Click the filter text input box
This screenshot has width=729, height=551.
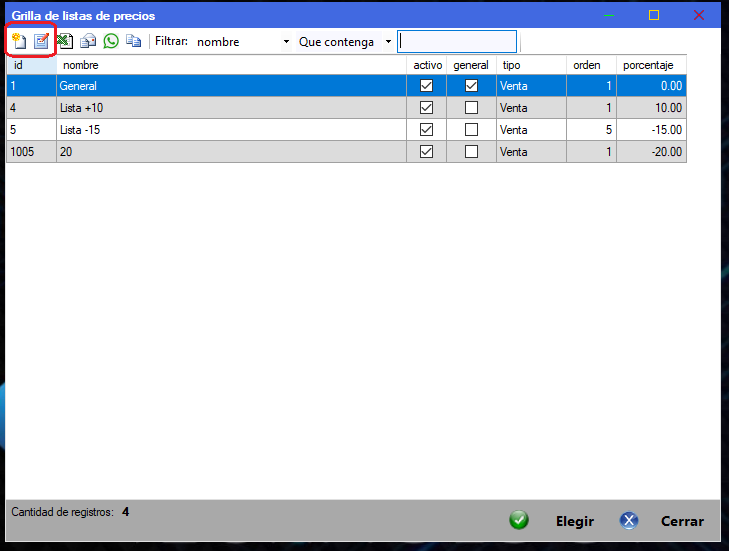point(457,42)
